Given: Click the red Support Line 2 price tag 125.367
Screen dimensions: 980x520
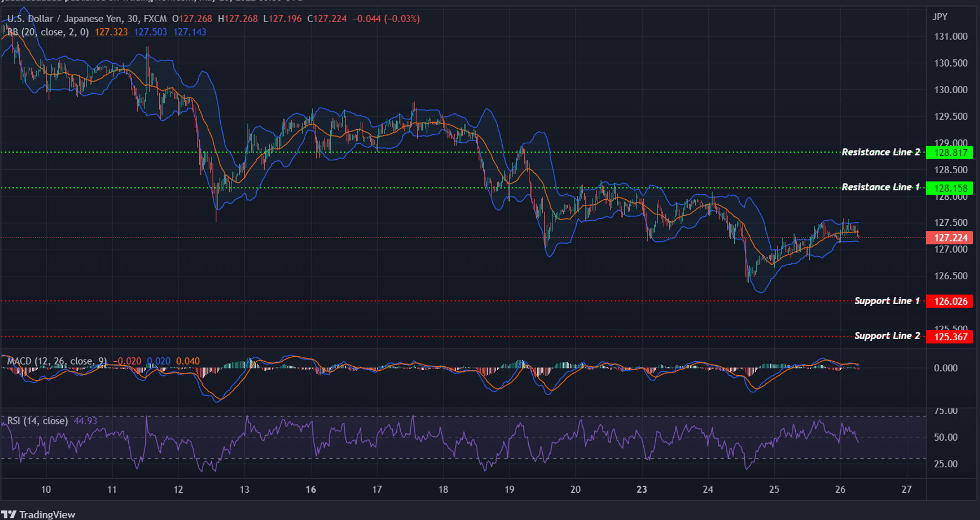Looking at the screenshot, I should [x=949, y=337].
